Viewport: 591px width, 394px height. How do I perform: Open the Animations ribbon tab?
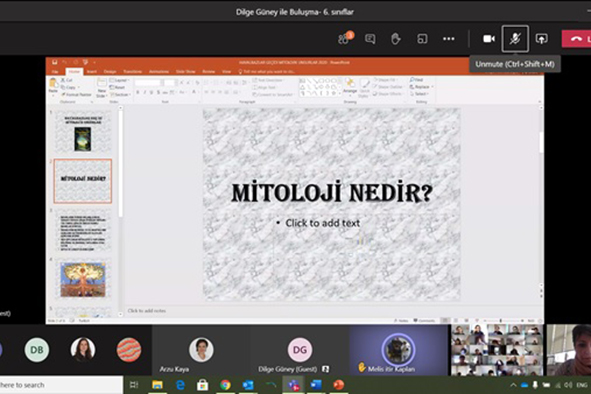pyautogui.click(x=159, y=72)
